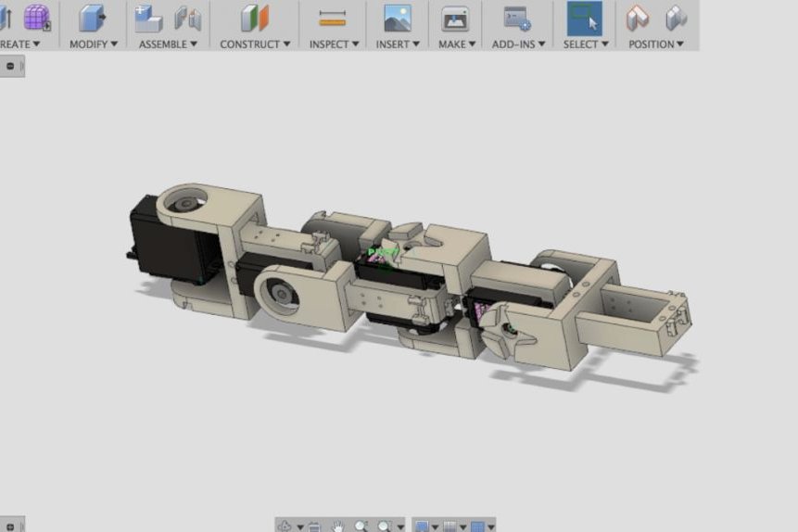798x532 pixels.
Task: Click the Viewports layout icon
Action: (478, 526)
